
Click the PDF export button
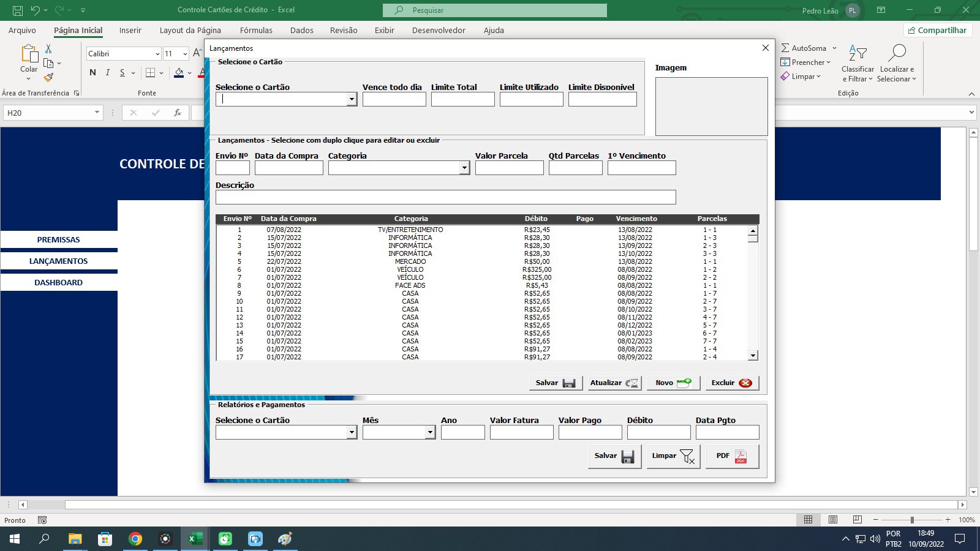tap(732, 456)
